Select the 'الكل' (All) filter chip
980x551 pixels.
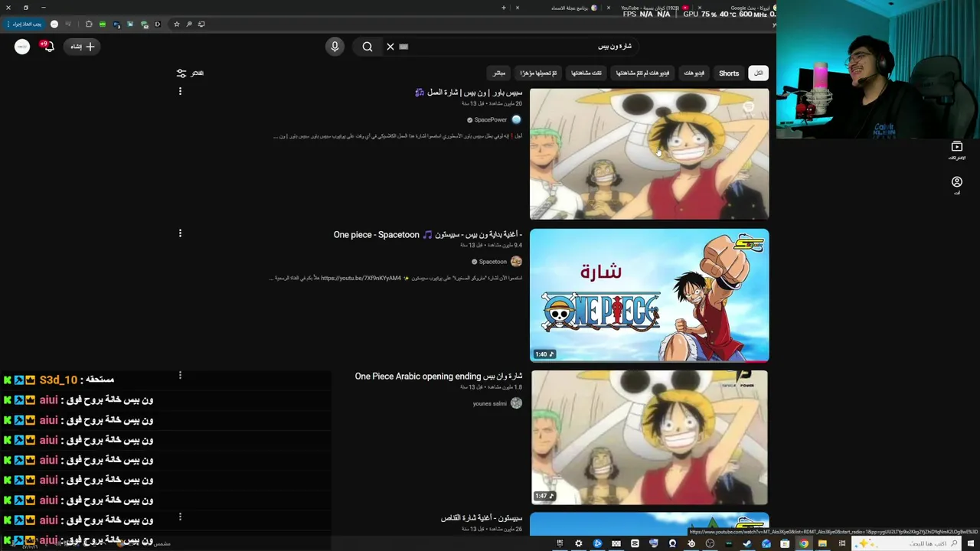pos(758,73)
